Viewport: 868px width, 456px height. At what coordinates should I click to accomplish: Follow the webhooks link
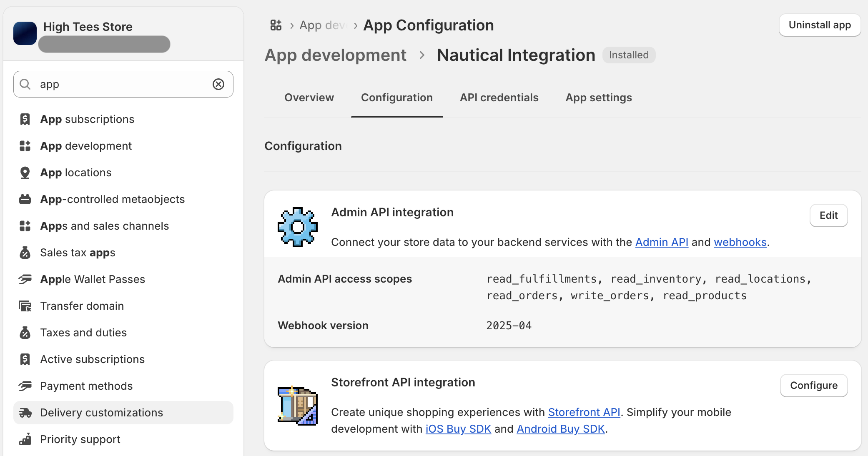coord(740,242)
